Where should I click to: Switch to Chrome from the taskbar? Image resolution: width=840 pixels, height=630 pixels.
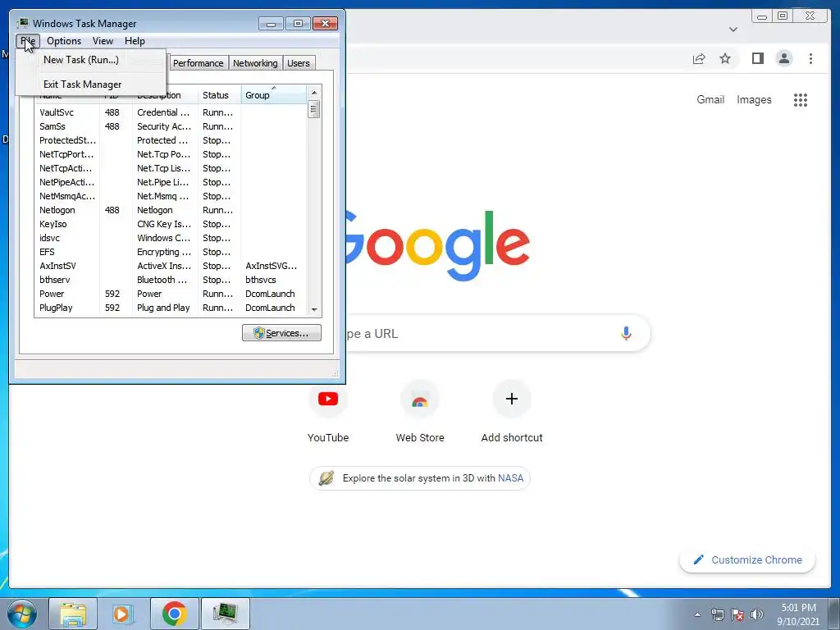coord(174,614)
